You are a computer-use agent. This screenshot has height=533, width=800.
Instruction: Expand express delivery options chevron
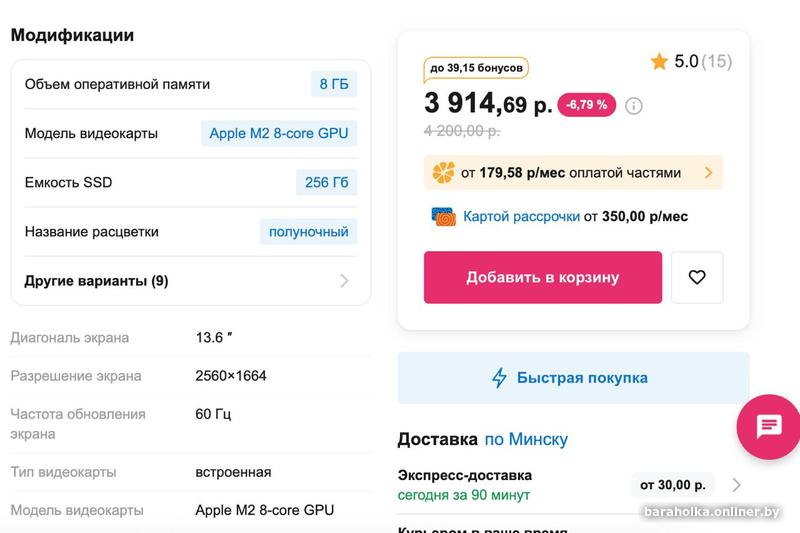[x=737, y=485]
